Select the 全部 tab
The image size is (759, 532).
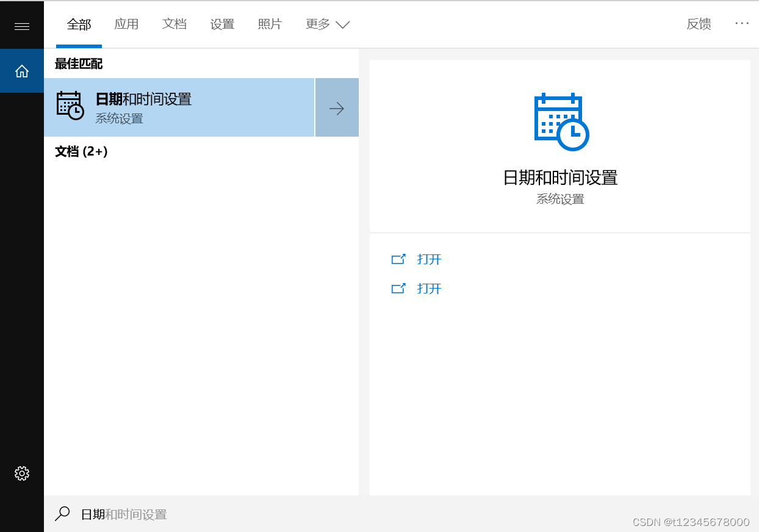point(79,24)
